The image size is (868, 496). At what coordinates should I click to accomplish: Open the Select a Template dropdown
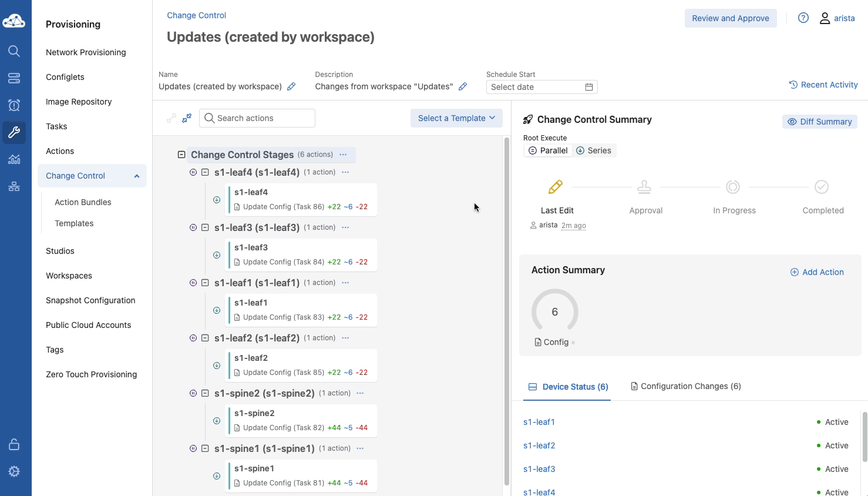[x=456, y=118]
